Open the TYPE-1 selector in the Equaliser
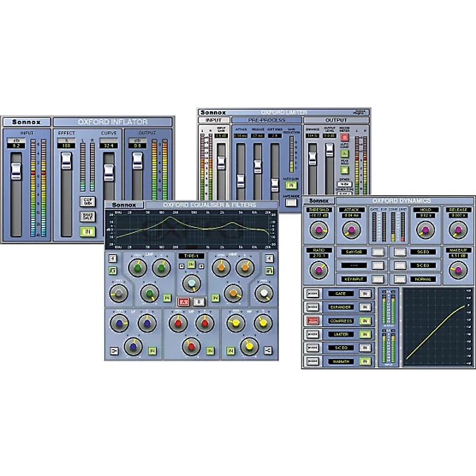 (x=191, y=256)
